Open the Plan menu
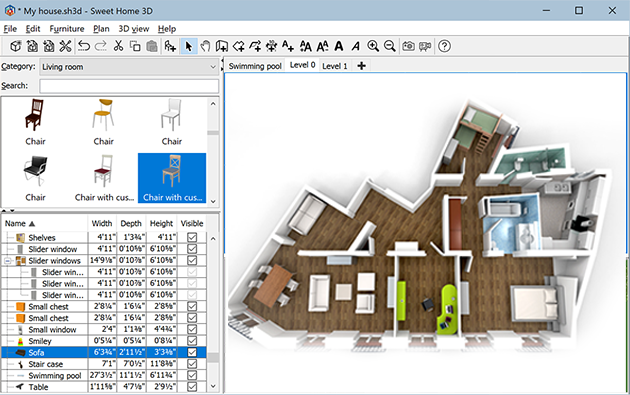This screenshot has height=395, width=630. (x=101, y=29)
